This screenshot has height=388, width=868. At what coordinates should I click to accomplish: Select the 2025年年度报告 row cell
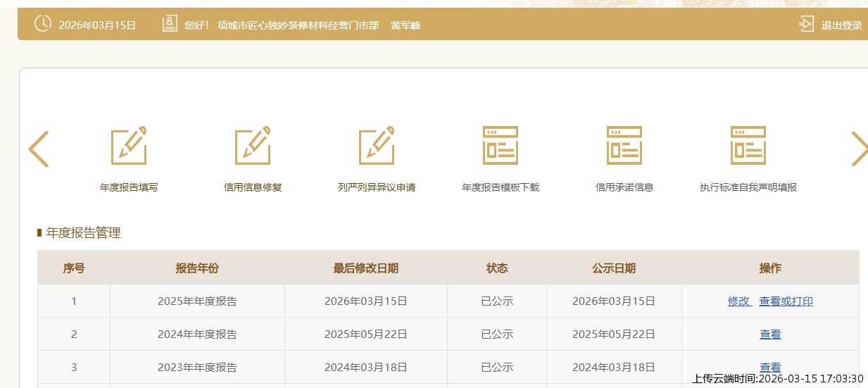coord(197,301)
